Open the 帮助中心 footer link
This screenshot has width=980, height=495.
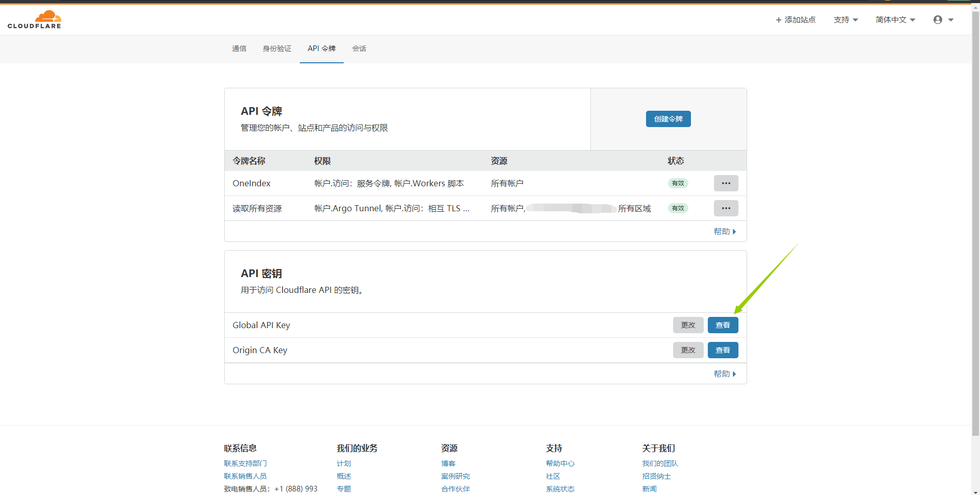coord(560,463)
